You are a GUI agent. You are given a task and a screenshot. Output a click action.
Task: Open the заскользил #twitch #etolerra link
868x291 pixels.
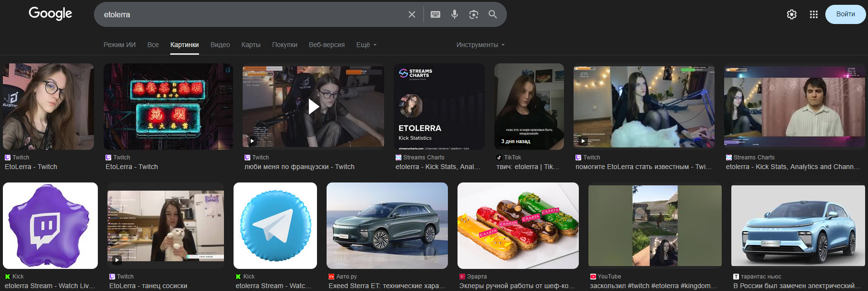(x=654, y=286)
